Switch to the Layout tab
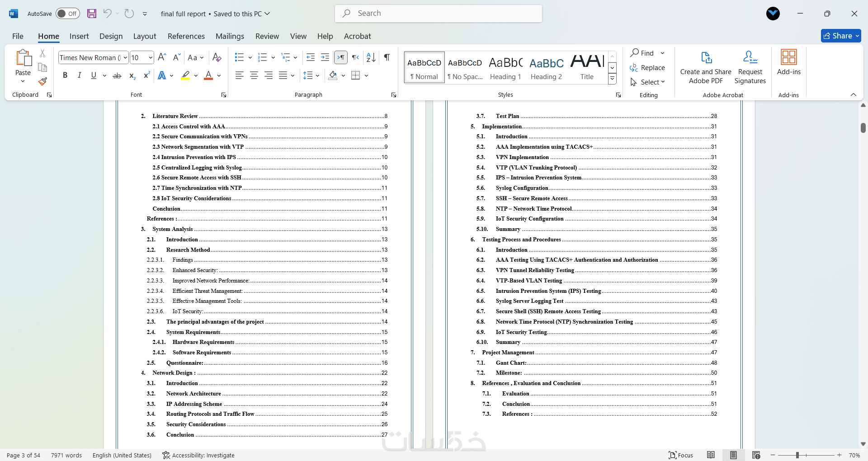 pos(145,36)
